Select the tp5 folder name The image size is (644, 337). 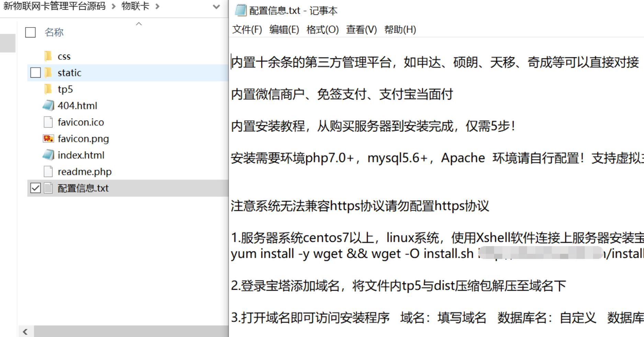(65, 89)
